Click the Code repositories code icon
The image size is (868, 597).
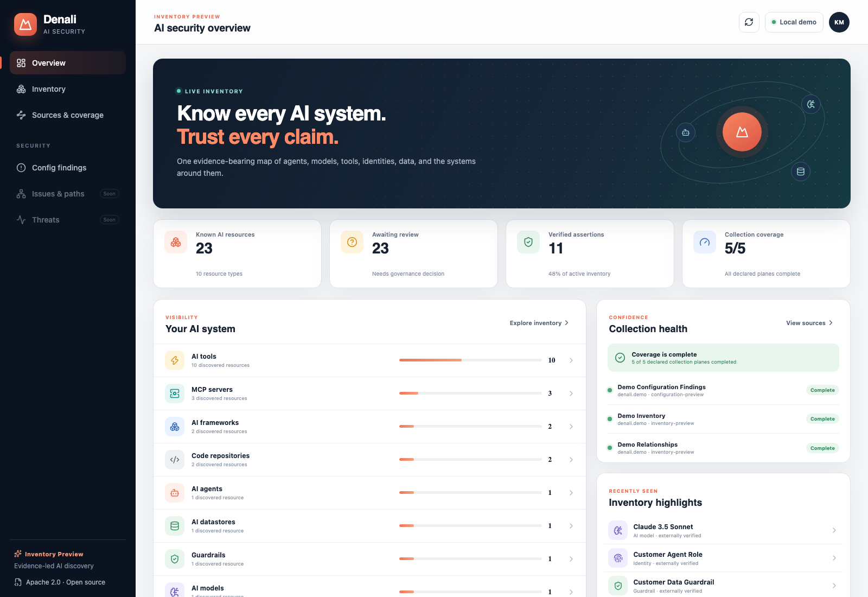click(175, 460)
